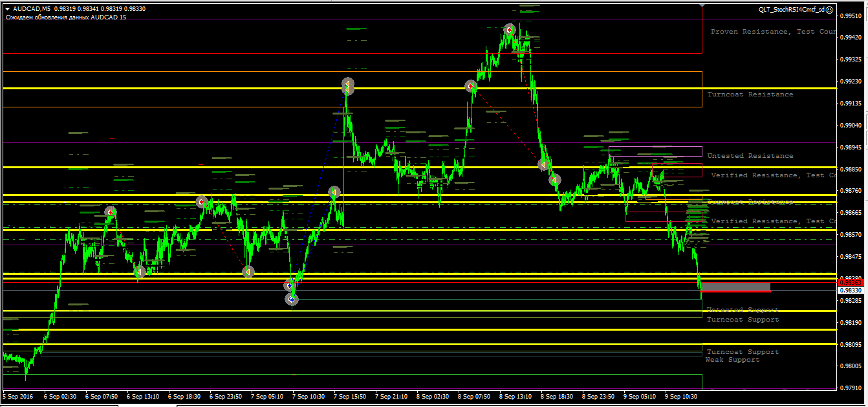Click time axis label 8 Sep 02:30

coord(433,396)
